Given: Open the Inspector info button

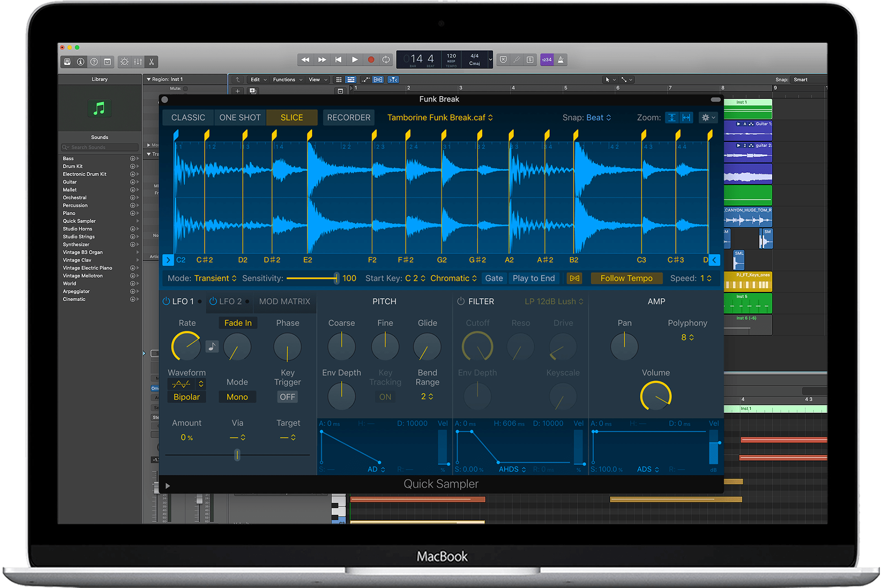Looking at the screenshot, I should [x=80, y=62].
